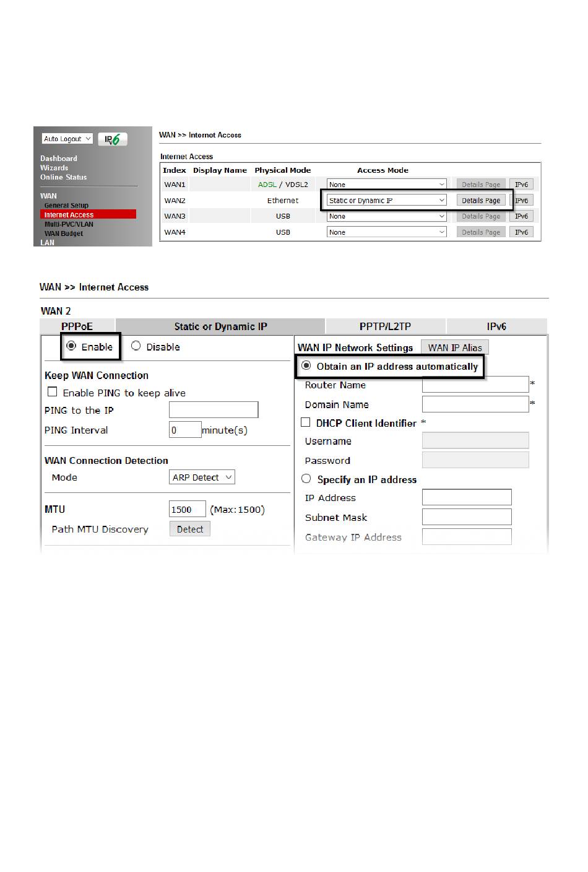
Task: Open Multi-PVC/VLAN menu item
Action: pyautogui.click(x=69, y=224)
